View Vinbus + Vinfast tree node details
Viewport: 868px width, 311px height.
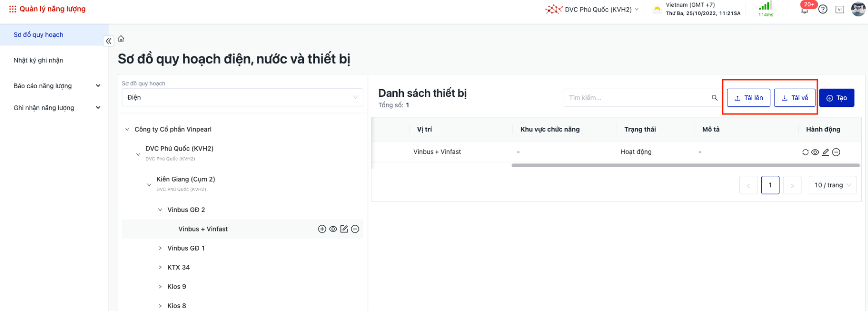[333, 229]
